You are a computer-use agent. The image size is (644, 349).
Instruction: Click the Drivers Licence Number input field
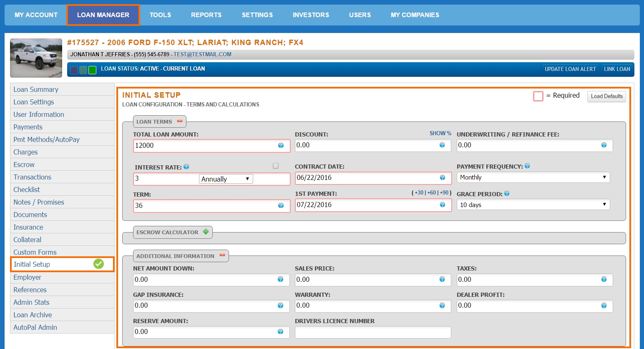tap(373, 332)
